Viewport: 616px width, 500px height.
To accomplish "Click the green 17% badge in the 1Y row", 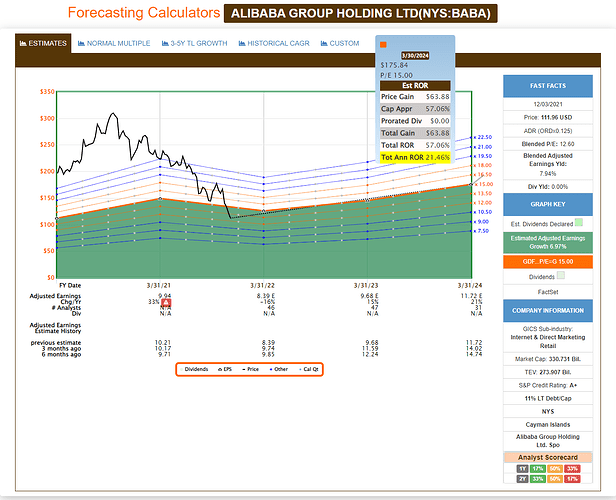I will coord(538,469).
